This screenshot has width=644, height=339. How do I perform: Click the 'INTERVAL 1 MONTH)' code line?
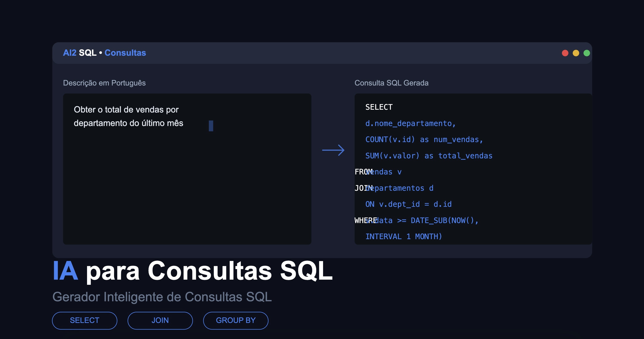pos(404,237)
